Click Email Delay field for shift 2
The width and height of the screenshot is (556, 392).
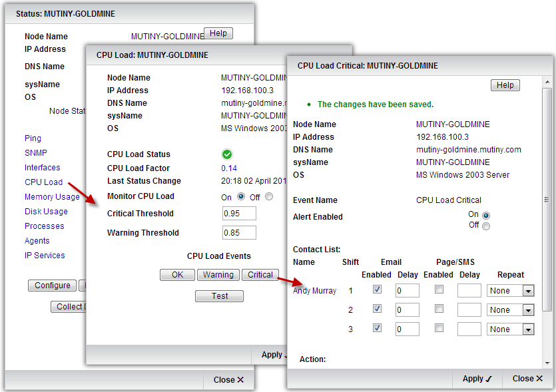click(x=408, y=309)
